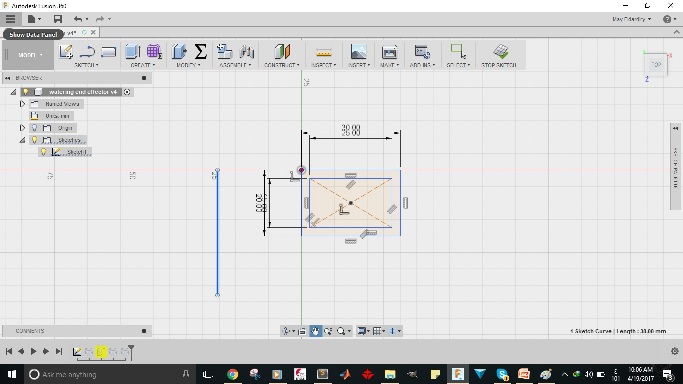Viewport: 683px width, 384px height.
Task: Open the Add-Ins scripts icon
Action: point(422,52)
